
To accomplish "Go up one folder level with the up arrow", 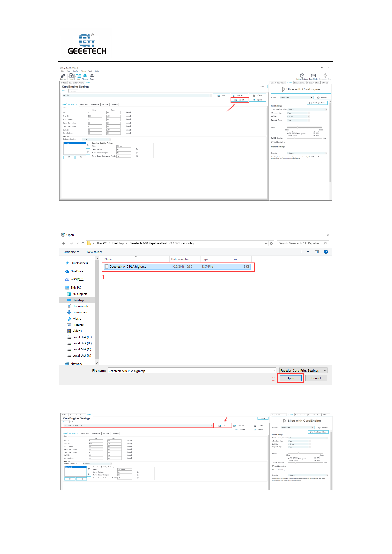I will coord(83,243).
